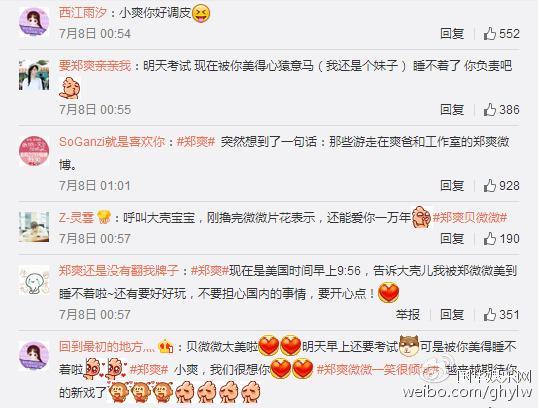Like the comment by 西江雨汐
Viewport: 538px width, 408px height.
point(490,34)
